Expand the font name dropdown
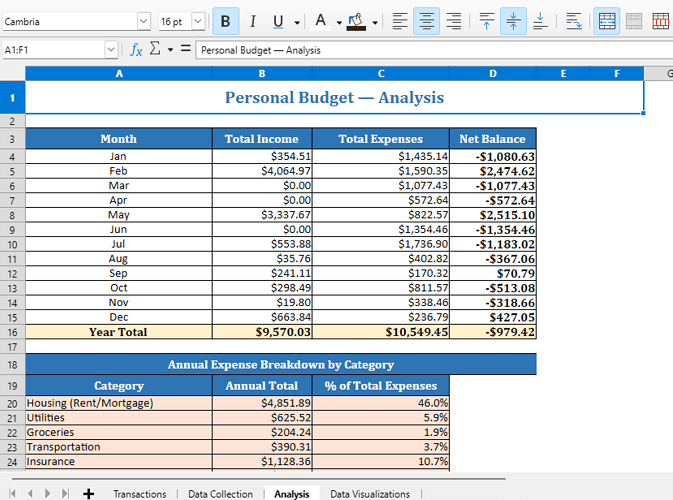673x500 pixels. [x=144, y=21]
